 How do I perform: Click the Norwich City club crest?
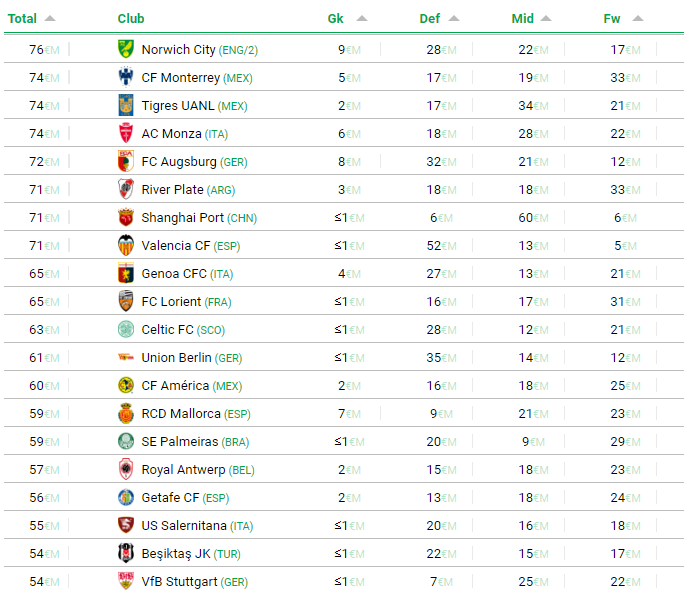(x=126, y=49)
